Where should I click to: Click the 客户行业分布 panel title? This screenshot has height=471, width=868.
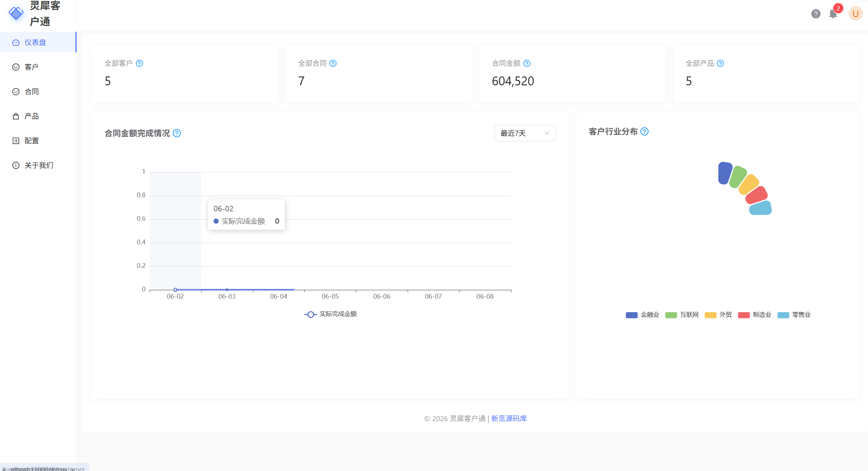click(x=613, y=131)
